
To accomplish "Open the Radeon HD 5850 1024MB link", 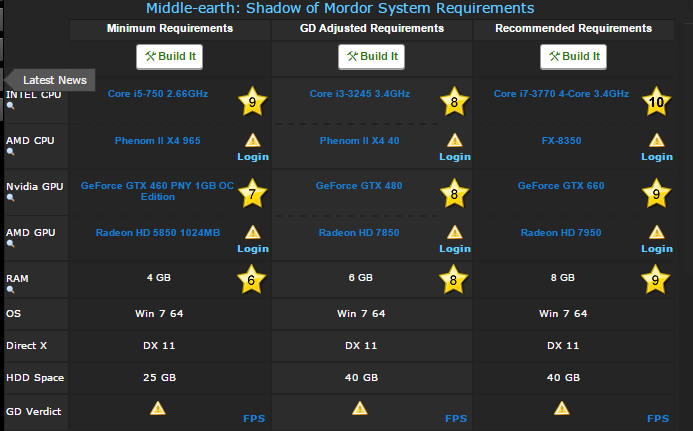I will (x=158, y=233).
